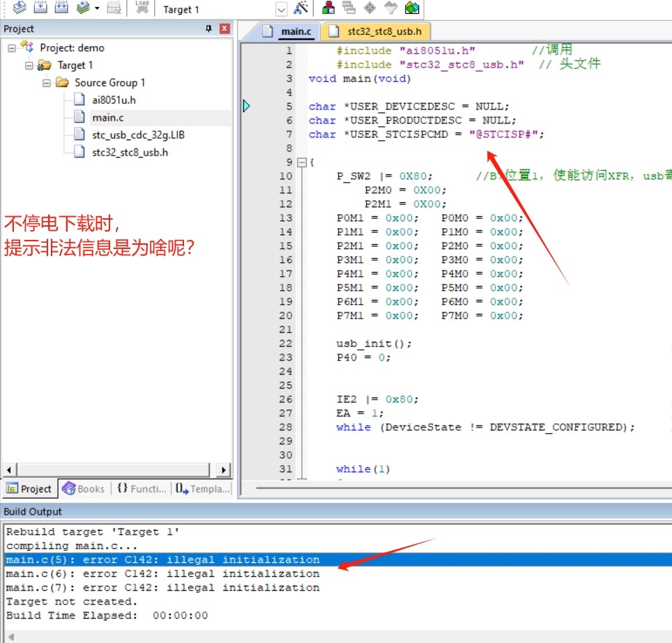The width and height of the screenshot is (672, 643).
Task: Click the Build target icon
Action: point(41,8)
